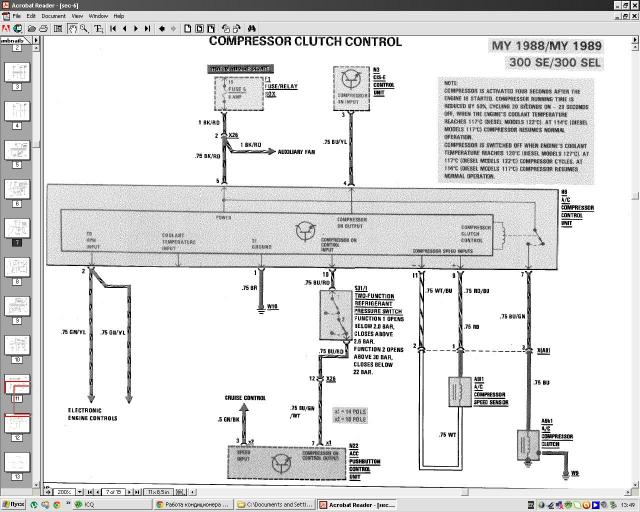Click the Open file folder icon

point(31,29)
